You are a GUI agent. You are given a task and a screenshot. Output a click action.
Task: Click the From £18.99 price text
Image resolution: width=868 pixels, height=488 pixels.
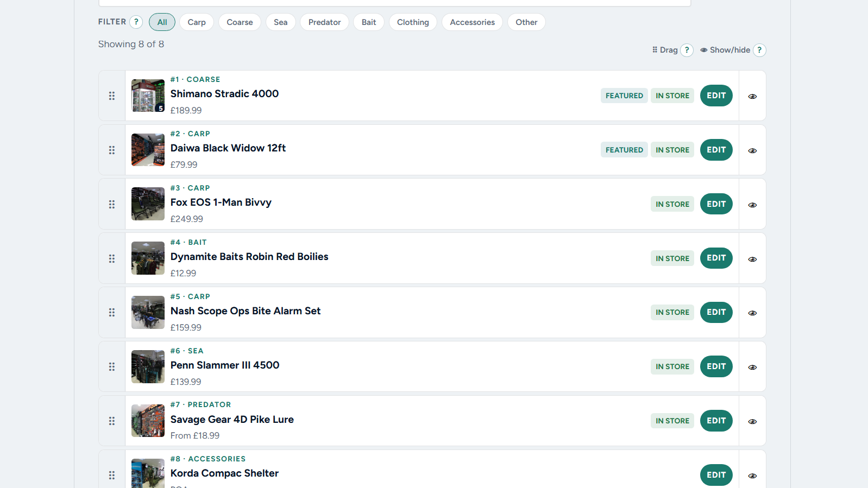[x=195, y=435]
